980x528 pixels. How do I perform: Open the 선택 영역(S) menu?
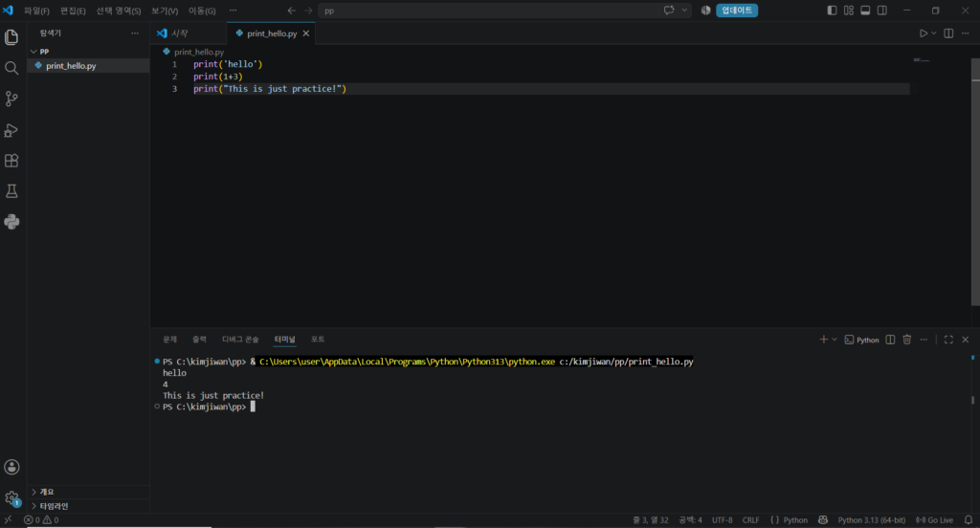[119, 11]
